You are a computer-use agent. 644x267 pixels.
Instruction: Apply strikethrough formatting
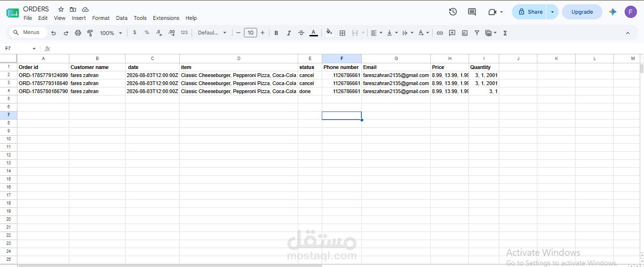point(301,33)
